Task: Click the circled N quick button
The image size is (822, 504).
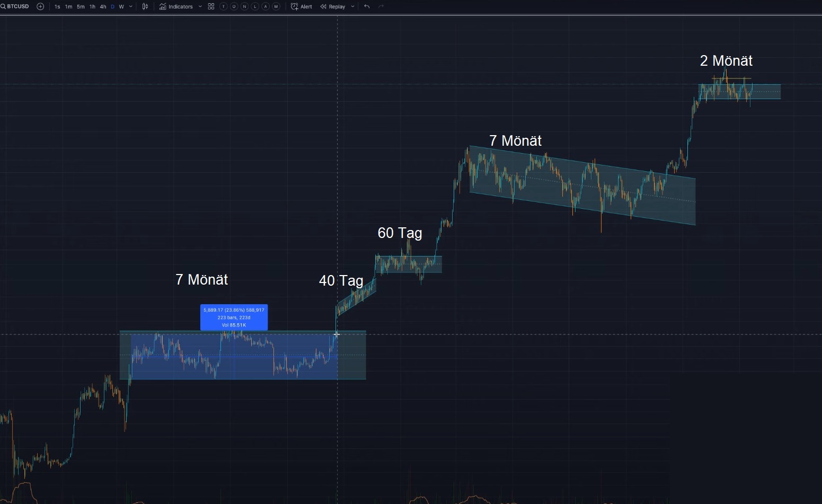Action: coord(244,6)
